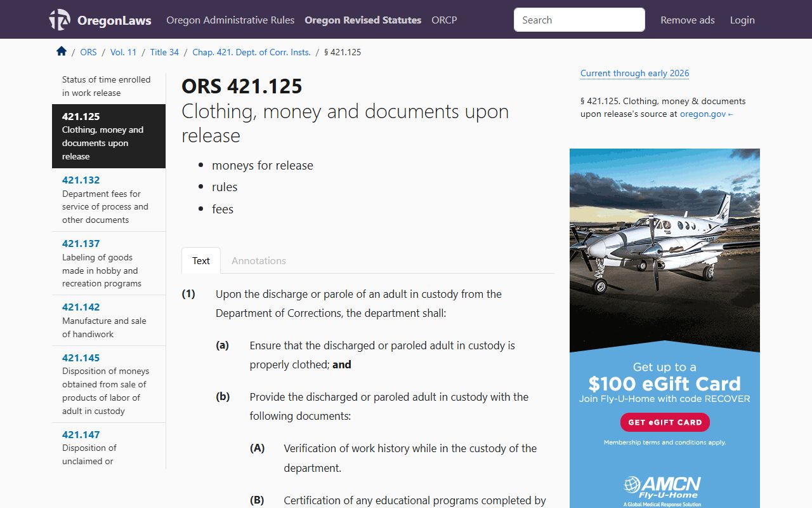Select the Text tab
This screenshot has width=812, height=508.
[201, 260]
